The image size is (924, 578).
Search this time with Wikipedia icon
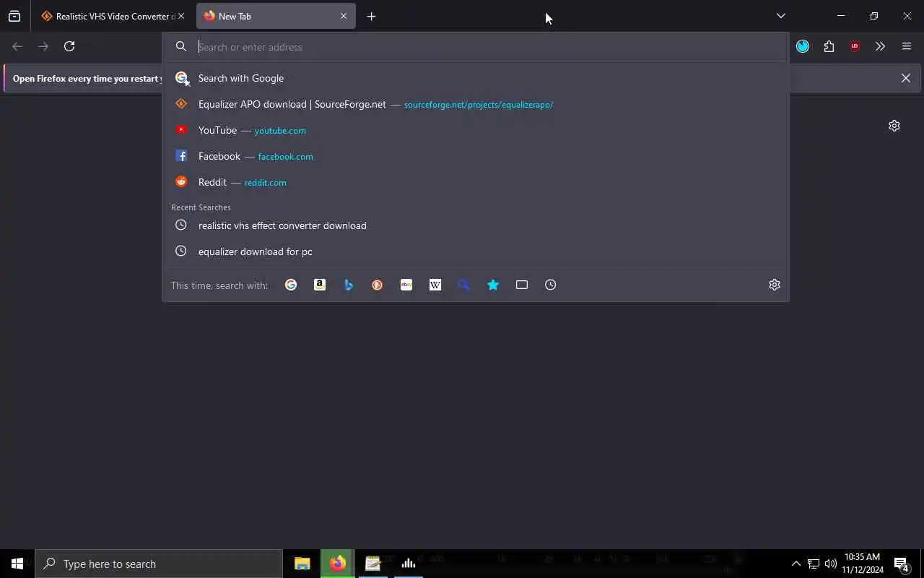tap(435, 285)
